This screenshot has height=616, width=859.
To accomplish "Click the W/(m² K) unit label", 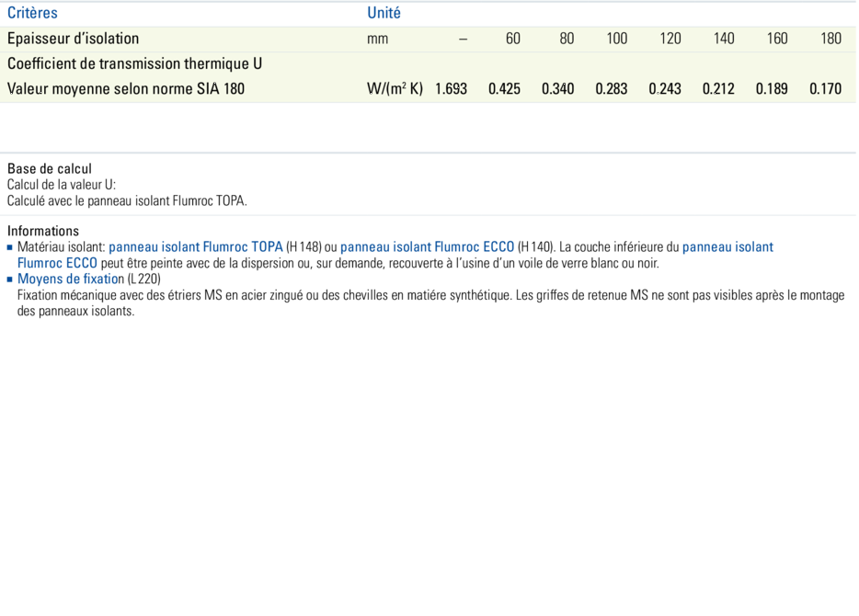I will [x=395, y=89].
